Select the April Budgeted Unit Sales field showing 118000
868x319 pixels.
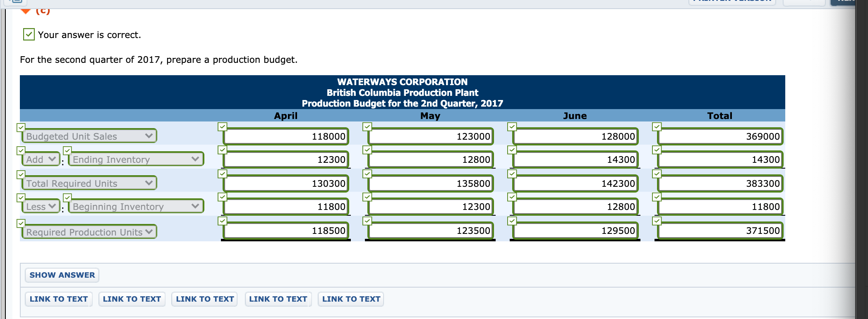pos(285,136)
